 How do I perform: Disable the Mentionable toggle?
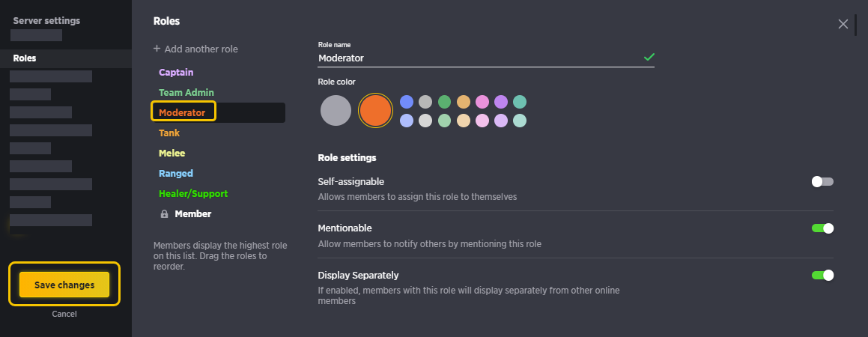pyautogui.click(x=822, y=228)
